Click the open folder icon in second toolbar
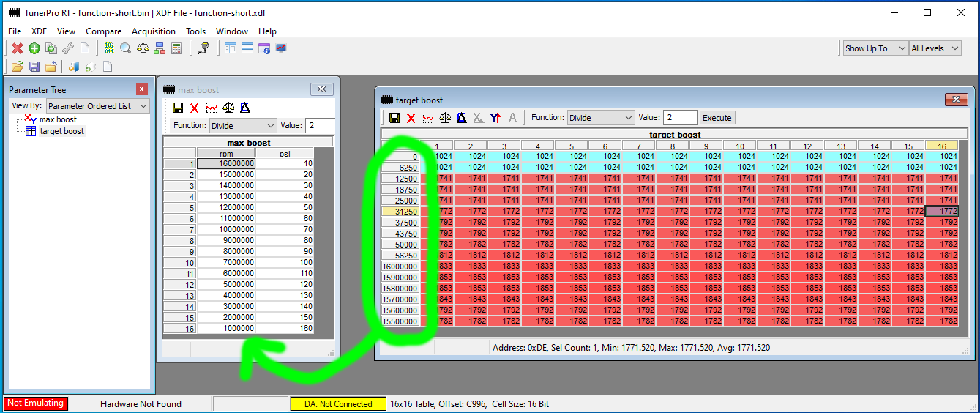 click(x=17, y=67)
